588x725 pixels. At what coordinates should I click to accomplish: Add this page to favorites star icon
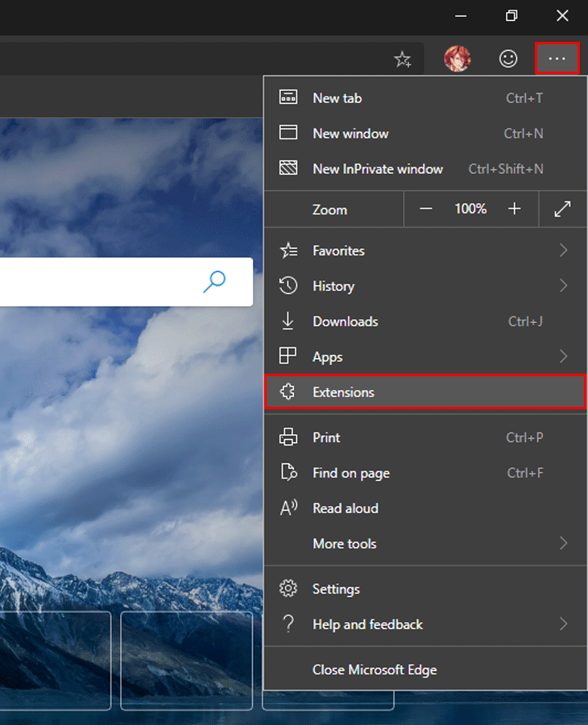click(x=403, y=59)
